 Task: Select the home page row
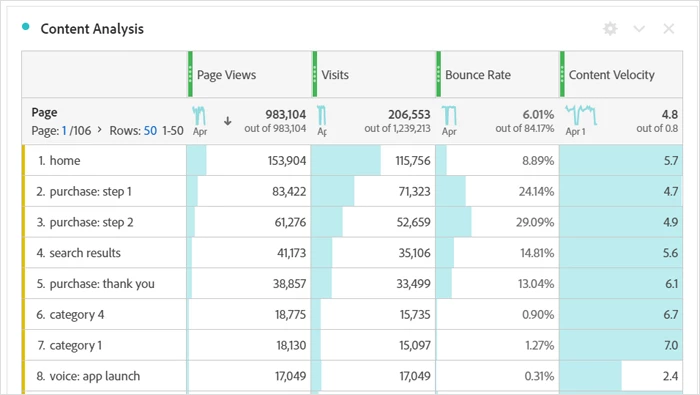[352, 160]
